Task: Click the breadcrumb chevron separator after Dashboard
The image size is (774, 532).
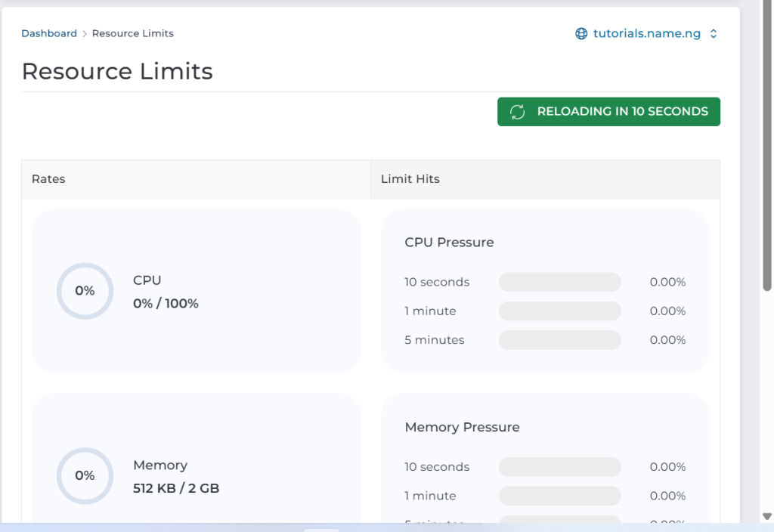Action: (85, 34)
